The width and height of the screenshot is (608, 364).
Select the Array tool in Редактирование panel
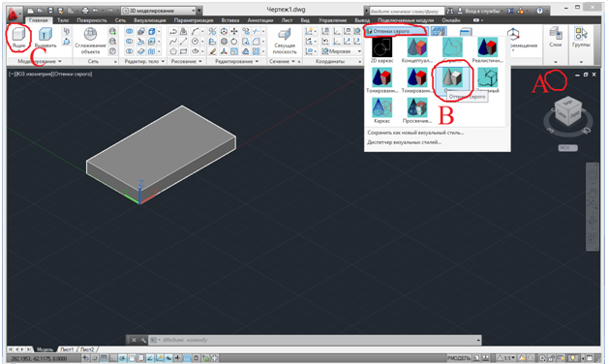tap(256, 51)
